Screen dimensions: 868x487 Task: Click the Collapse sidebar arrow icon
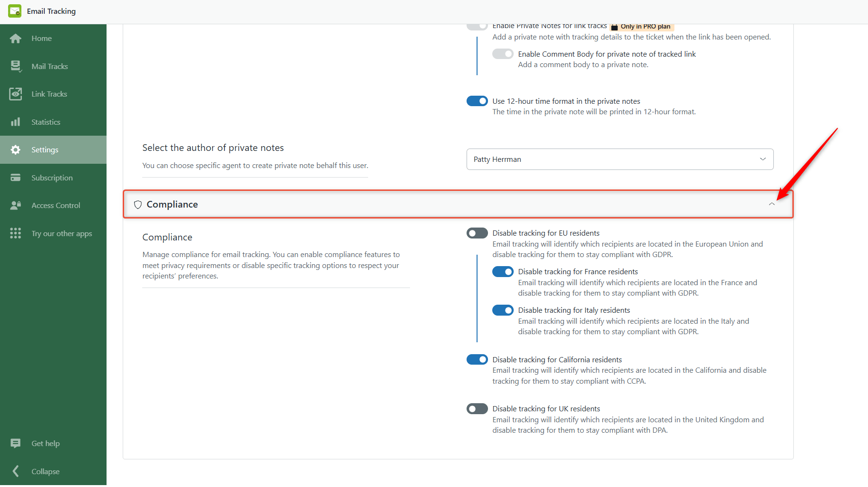(16, 471)
